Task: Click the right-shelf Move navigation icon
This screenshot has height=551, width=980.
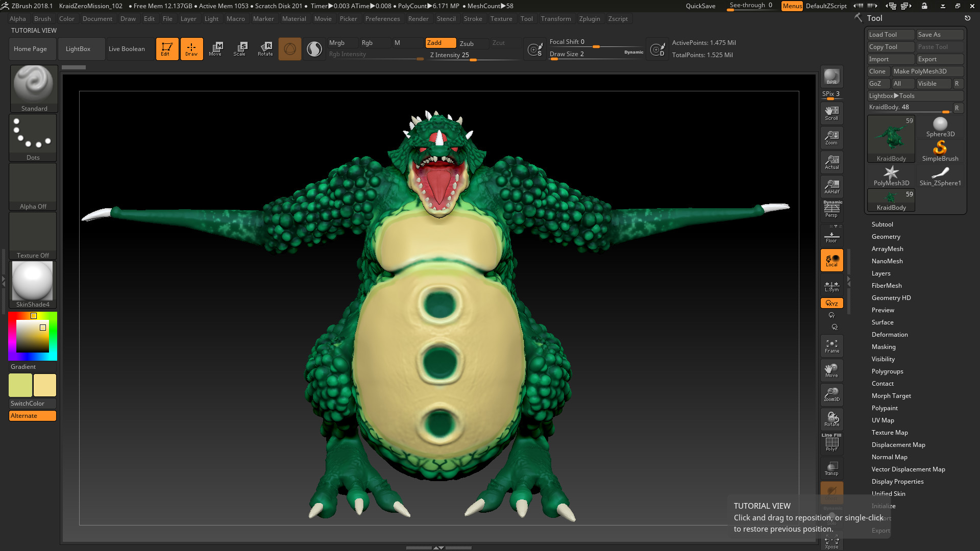Action: 831,370
